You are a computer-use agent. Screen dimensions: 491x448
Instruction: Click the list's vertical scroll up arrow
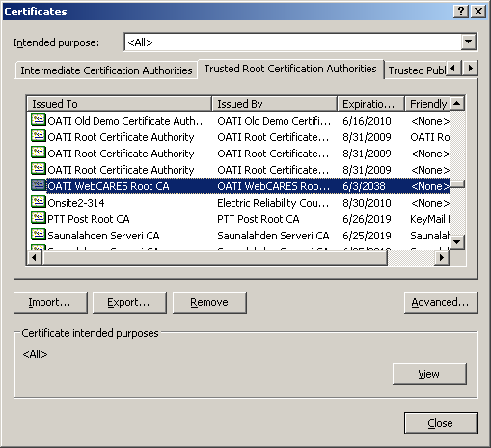click(x=457, y=103)
